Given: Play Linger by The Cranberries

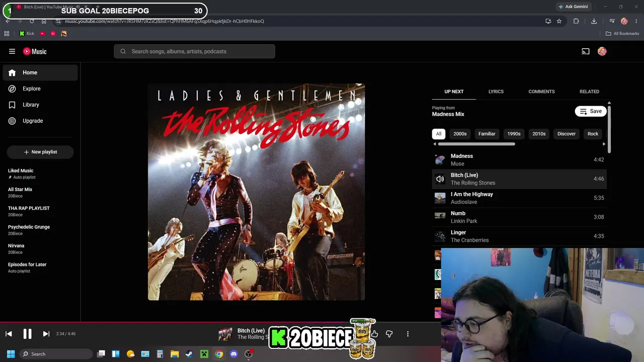Looking at the screenshot, I should (x=519, y=236).
